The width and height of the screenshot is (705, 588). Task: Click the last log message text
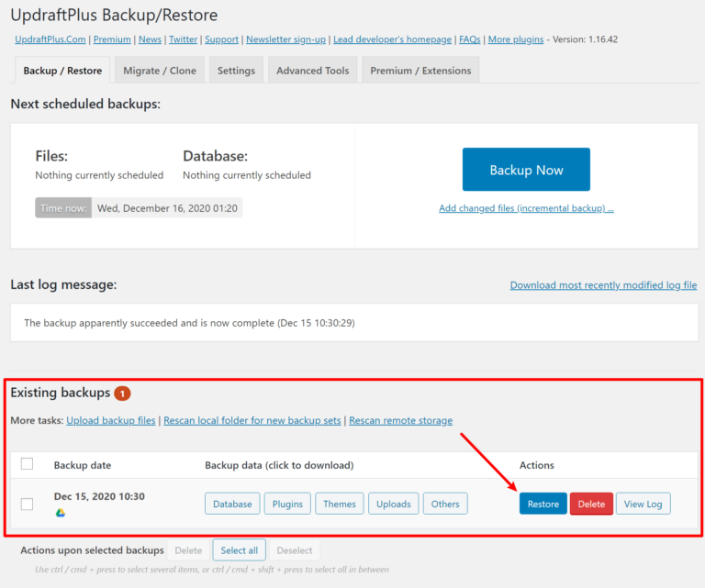(189, 323)
